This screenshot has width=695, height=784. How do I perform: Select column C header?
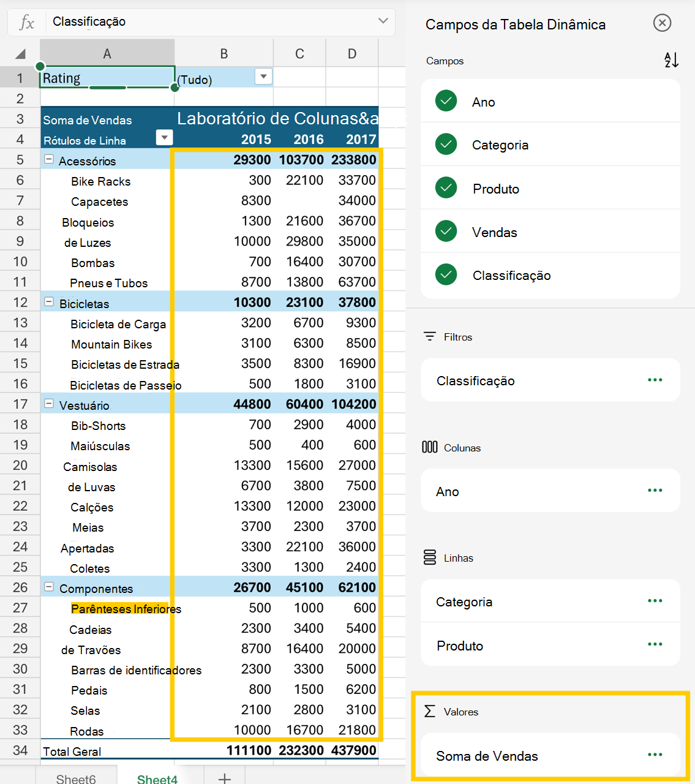coord(299,54)
